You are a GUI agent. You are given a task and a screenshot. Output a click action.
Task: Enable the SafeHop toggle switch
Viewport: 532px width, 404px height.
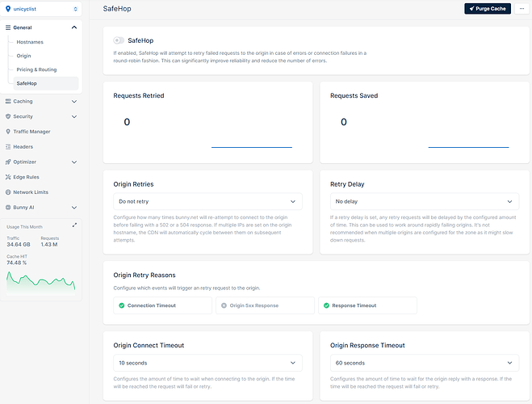[119, 40]
